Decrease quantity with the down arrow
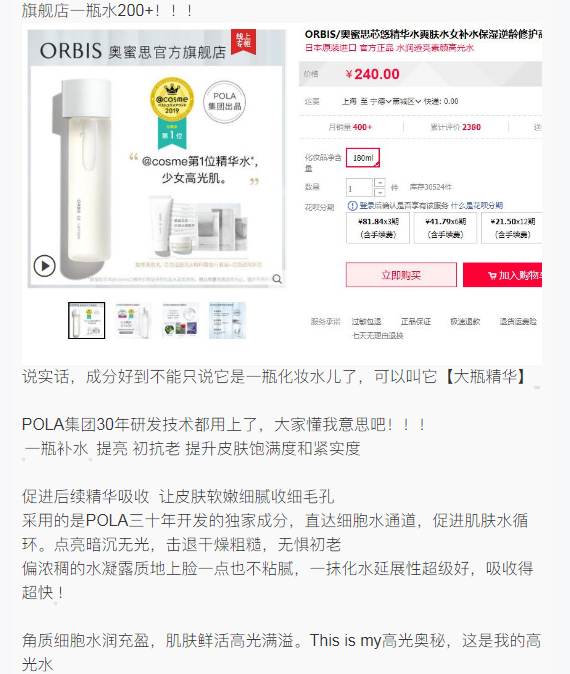Image resolution: width=570 pixels, height=674 pixels. (x=380, y=192)
